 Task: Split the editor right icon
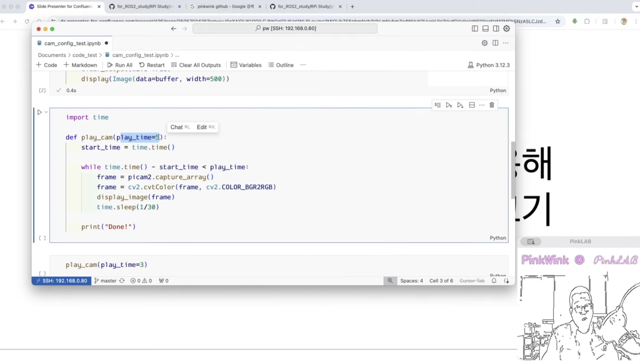(x=495, y=43)
